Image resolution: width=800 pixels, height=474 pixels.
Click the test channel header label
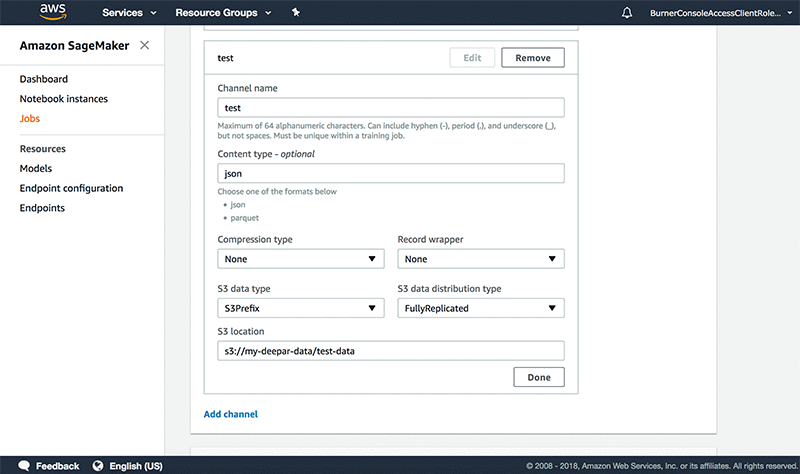point(226,58)
